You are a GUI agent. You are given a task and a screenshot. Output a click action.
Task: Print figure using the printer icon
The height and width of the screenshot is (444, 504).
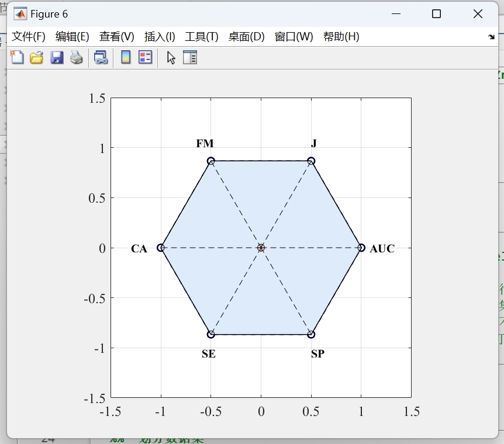[77, 58]
